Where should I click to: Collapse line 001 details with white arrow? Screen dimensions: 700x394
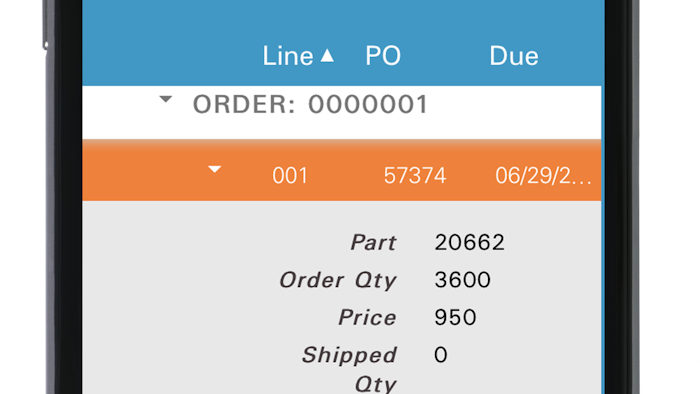click(x=215, y=169)
